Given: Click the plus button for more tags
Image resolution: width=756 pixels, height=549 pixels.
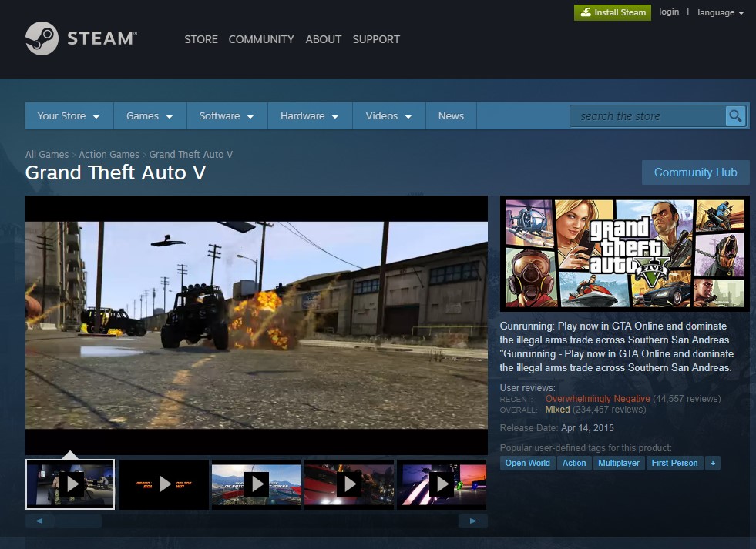Looking at the screenshot, I should 713,463.
